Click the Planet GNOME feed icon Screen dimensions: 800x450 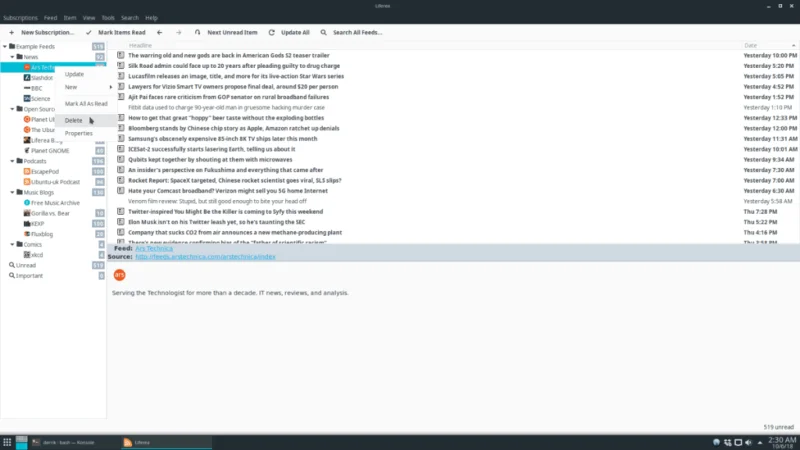pyautogui.click(x=27, y=151)
